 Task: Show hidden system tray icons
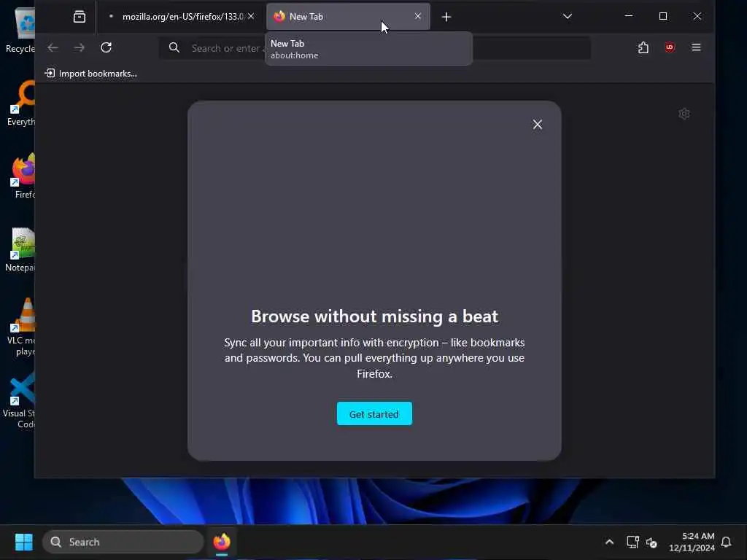click(609, 542)
